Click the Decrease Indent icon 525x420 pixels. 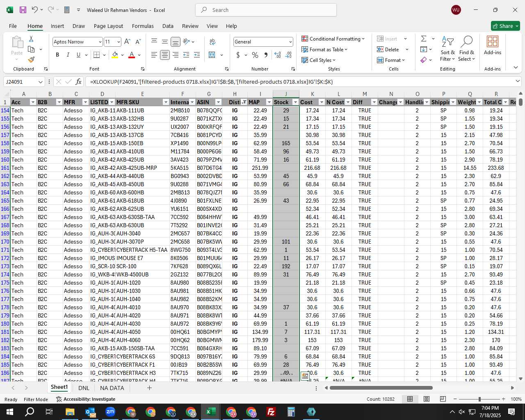186,55
